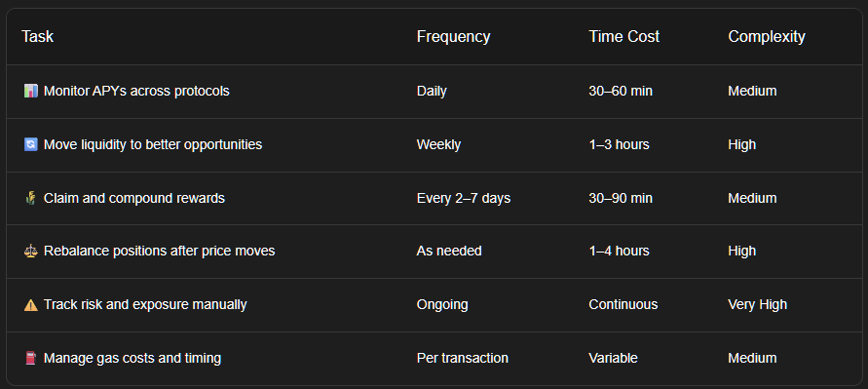Screen dimensions: 868x389
Task: Click the Very High complexity cell
Action: [x=757, y=305]
